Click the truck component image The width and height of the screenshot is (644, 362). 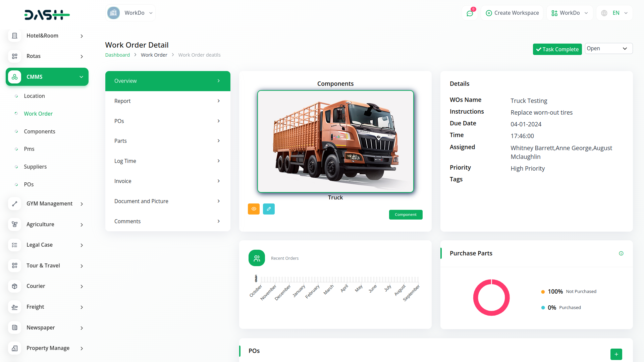[335, 141]
